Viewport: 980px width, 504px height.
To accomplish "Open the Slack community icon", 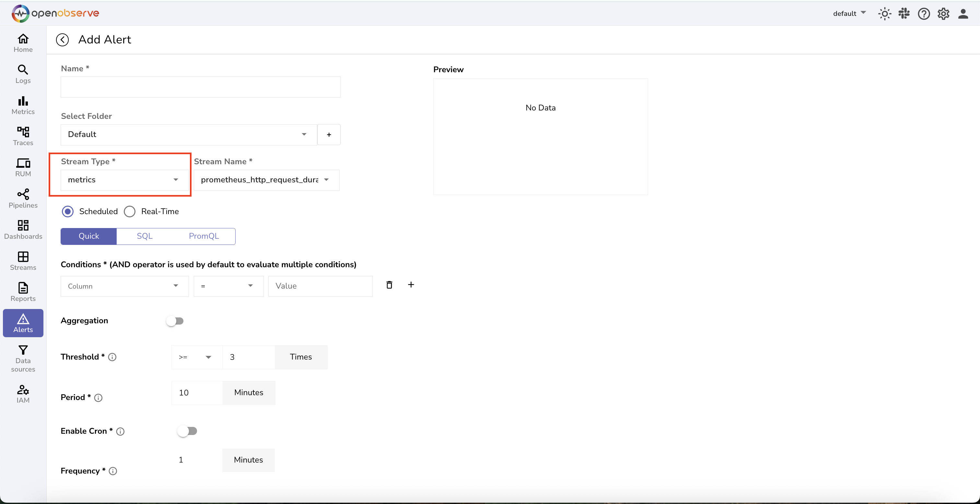I will tap(904, 14).
